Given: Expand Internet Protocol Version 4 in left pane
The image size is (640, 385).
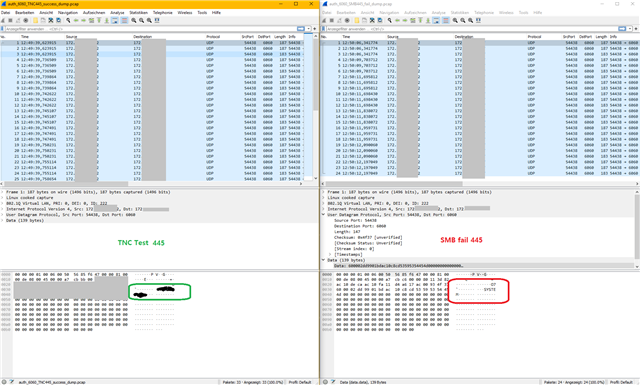Looking at the screenshot, I should (2, 209).
